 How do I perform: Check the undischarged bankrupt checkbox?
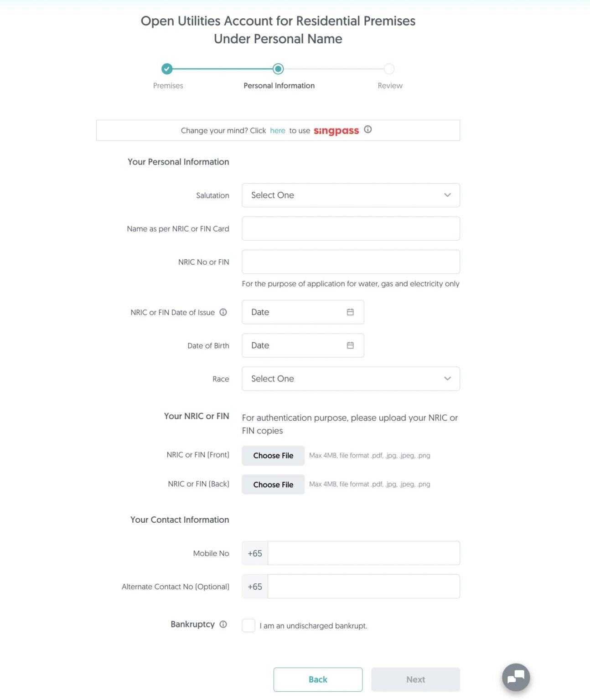pyautogui.click(x=248, y=625)
